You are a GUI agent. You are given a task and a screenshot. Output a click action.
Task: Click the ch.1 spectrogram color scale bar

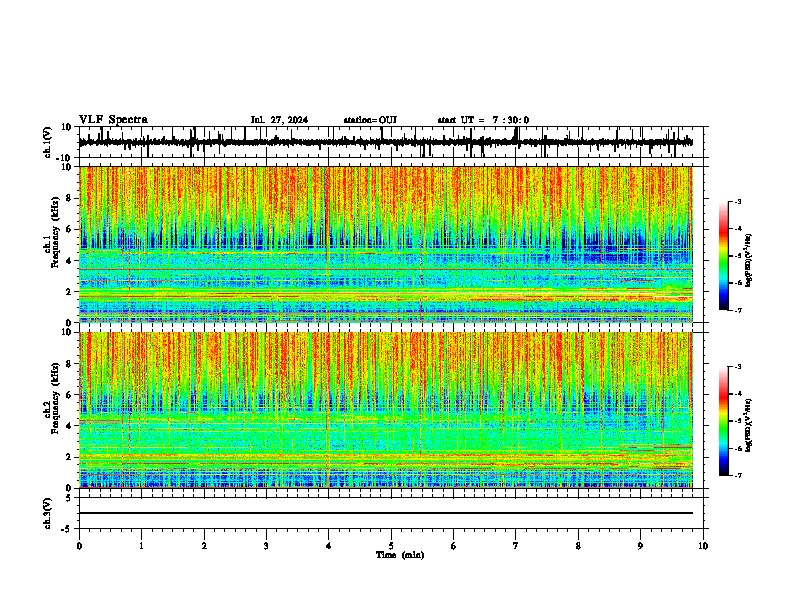pos(724,256)
